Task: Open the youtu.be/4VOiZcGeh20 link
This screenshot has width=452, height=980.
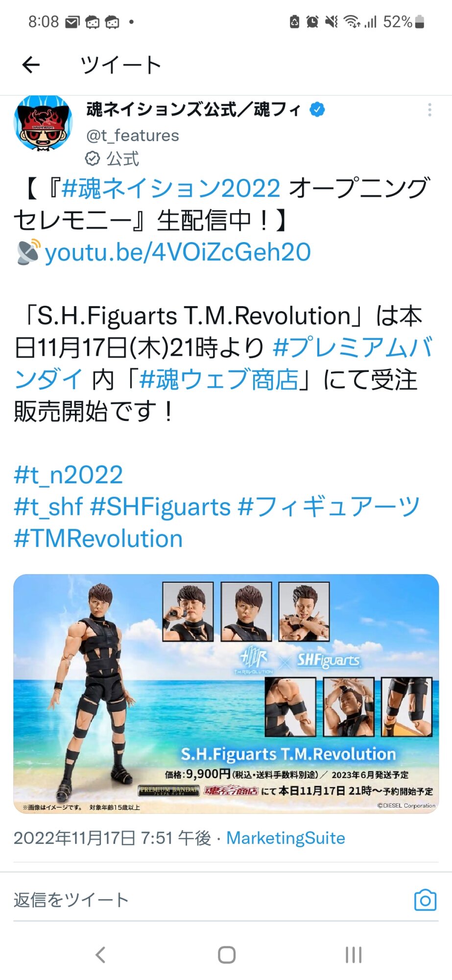Action: coord(178,252)
